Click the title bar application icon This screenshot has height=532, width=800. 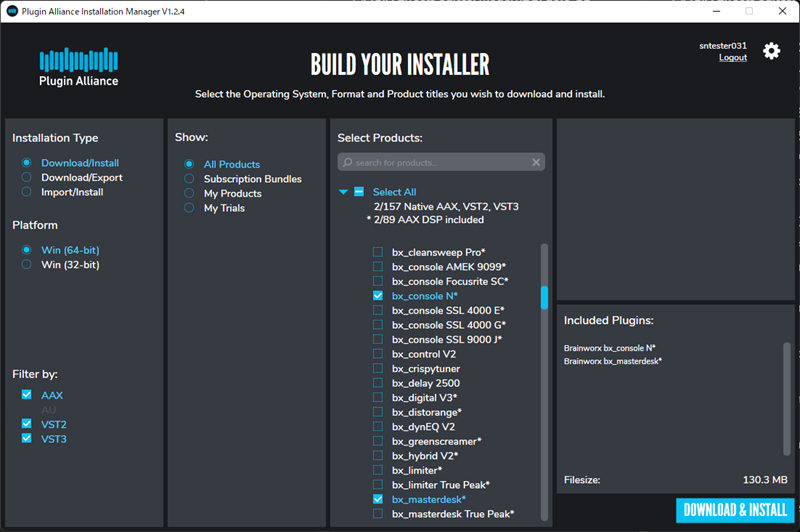pos(12,11)
